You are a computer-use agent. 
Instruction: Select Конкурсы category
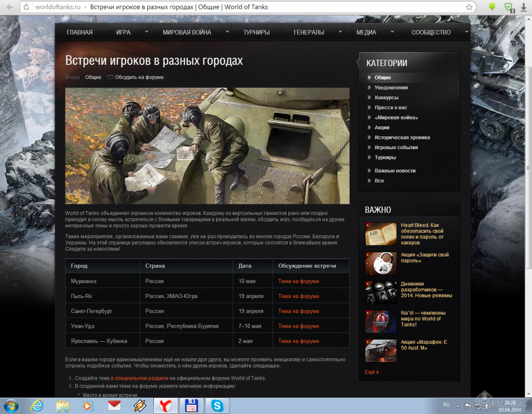pos(387,97)
